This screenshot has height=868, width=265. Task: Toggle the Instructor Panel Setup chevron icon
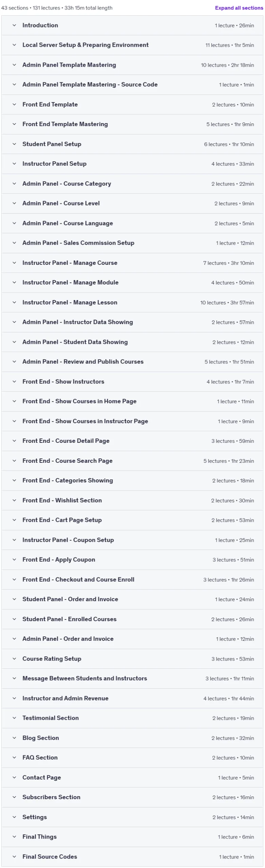coord(14,164)
